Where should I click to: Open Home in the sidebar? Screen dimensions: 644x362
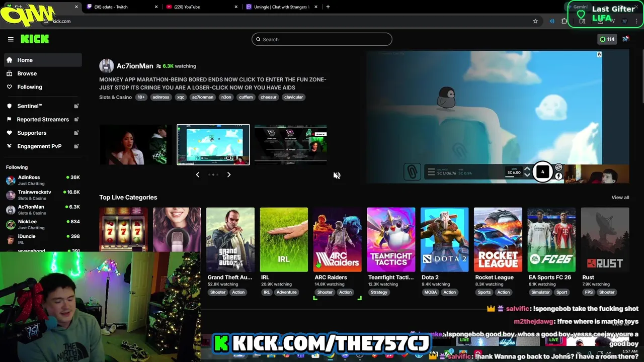(43, 60)
